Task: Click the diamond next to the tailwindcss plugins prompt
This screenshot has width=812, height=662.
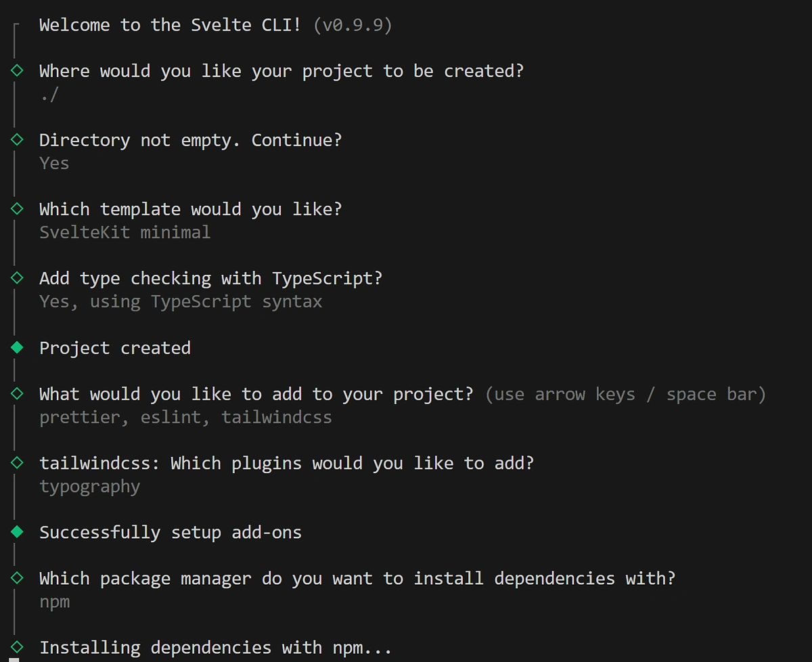Action: (17, 462)
